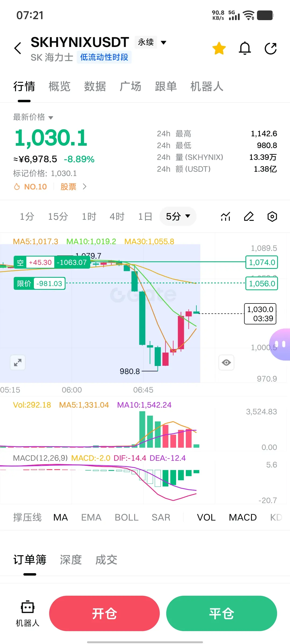Toggle the BOLL indicator
Viewport: 290px width, 644px height.
[x=126, y=517]
